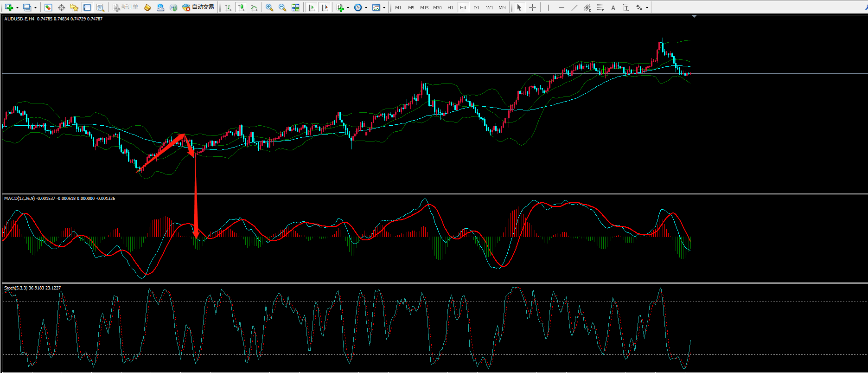Screen dimensions: 868x373
Task: Open the Templates dropdown arrow
Action: [384, 7]
